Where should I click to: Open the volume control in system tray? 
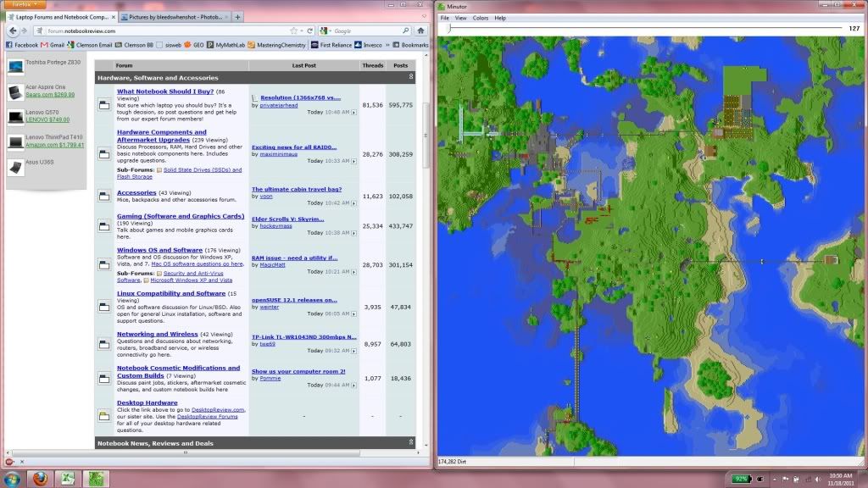click(x=818, y=480)
